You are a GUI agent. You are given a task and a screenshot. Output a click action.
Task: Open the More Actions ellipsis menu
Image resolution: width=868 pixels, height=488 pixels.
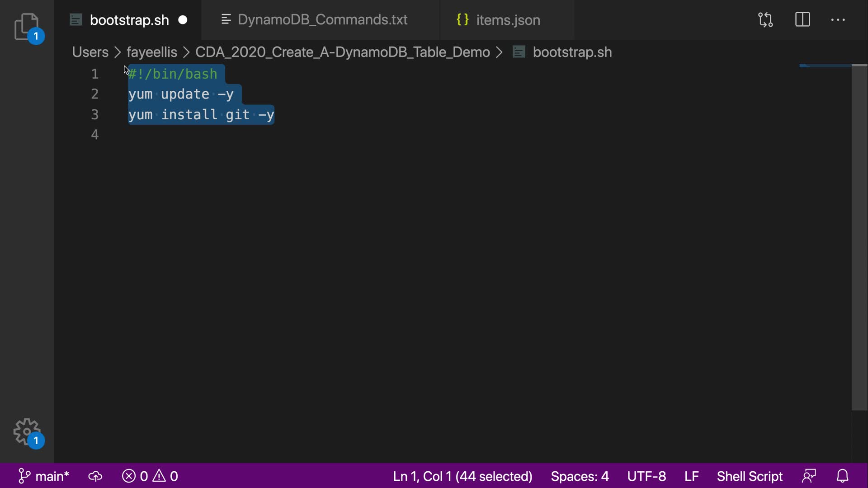(x=838, y=20)
